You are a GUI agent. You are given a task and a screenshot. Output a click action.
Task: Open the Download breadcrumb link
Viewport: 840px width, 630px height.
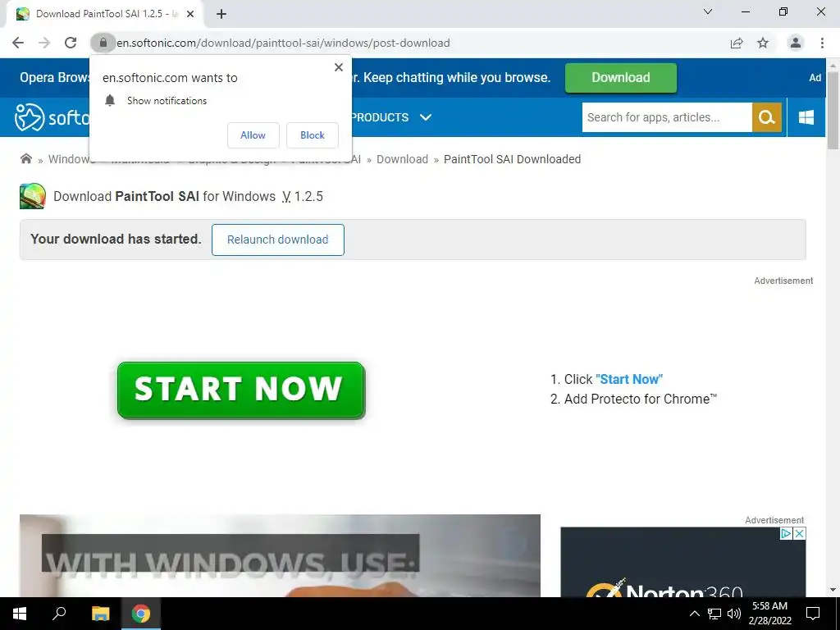[402, 159]
